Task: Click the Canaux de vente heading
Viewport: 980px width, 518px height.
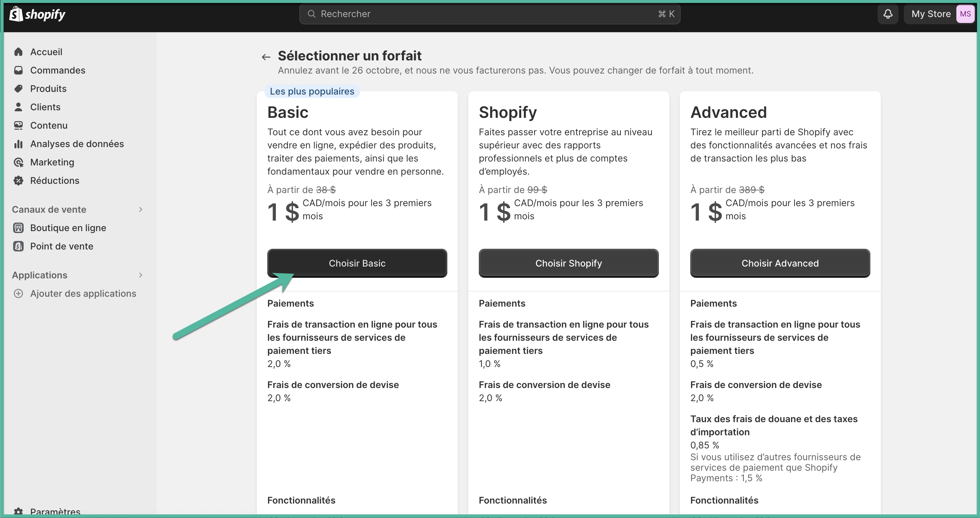Action: pos(49,209)
